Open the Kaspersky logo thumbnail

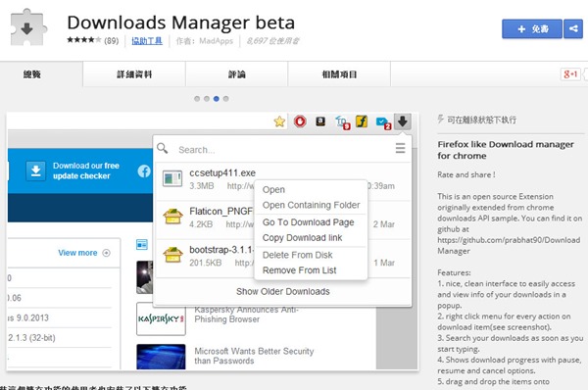point(161,318)
